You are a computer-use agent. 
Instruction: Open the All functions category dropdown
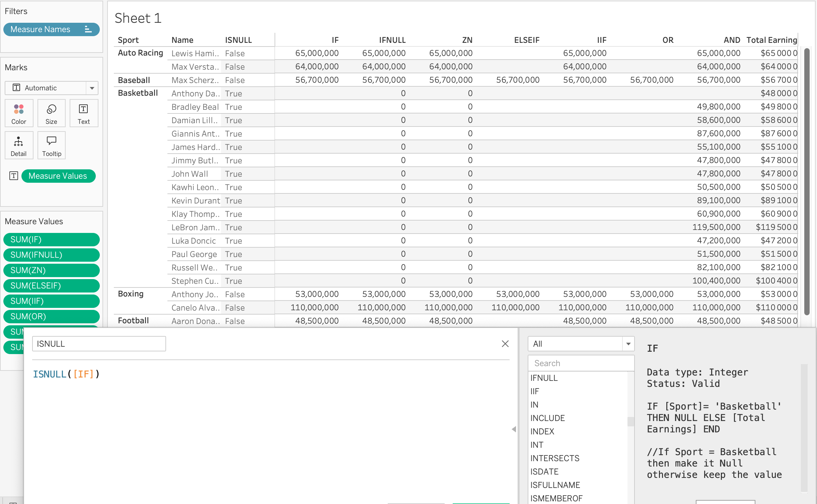click(628, 344)
